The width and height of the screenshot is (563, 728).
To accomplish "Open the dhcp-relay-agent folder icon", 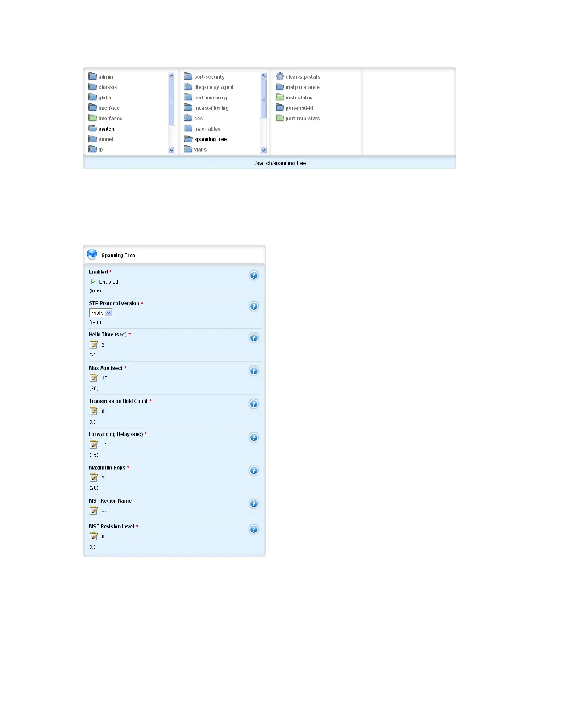I will pyautogui.click(x=188, y=86).
